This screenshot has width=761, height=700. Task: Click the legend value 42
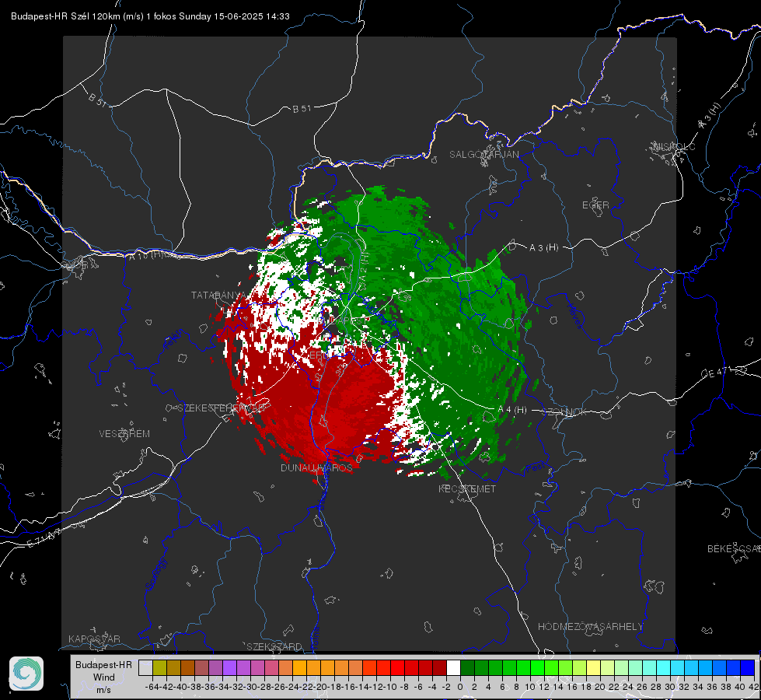pyautogui.click(x=753, y=687)
